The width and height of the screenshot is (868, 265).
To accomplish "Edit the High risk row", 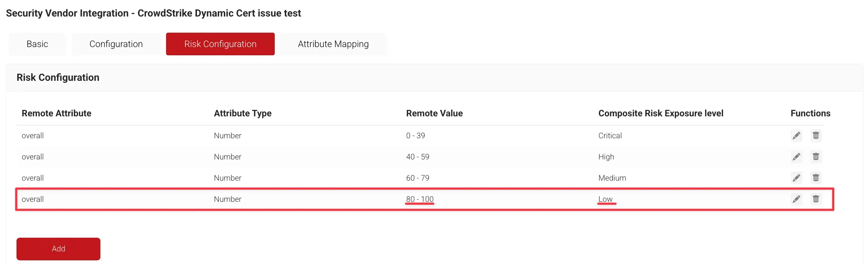I will coord(796,157).
